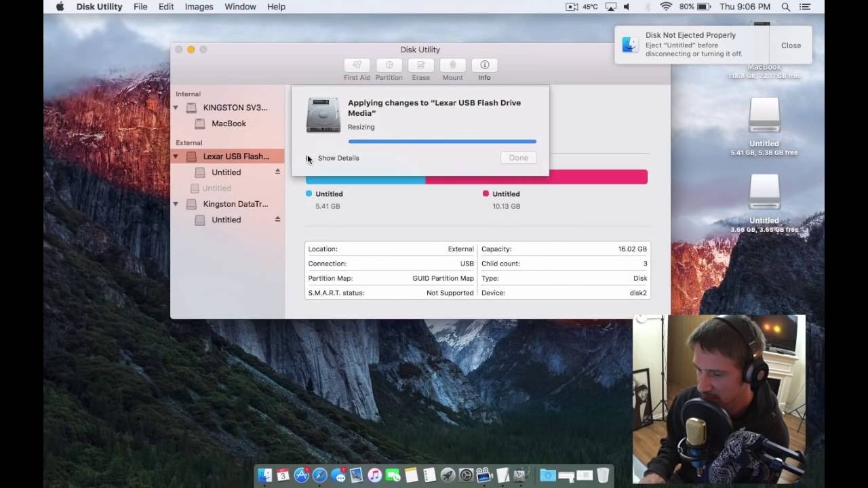Select the blue 5.41 GB partition segment
This screenshot has width=868, height=488.
coord(366,177)
